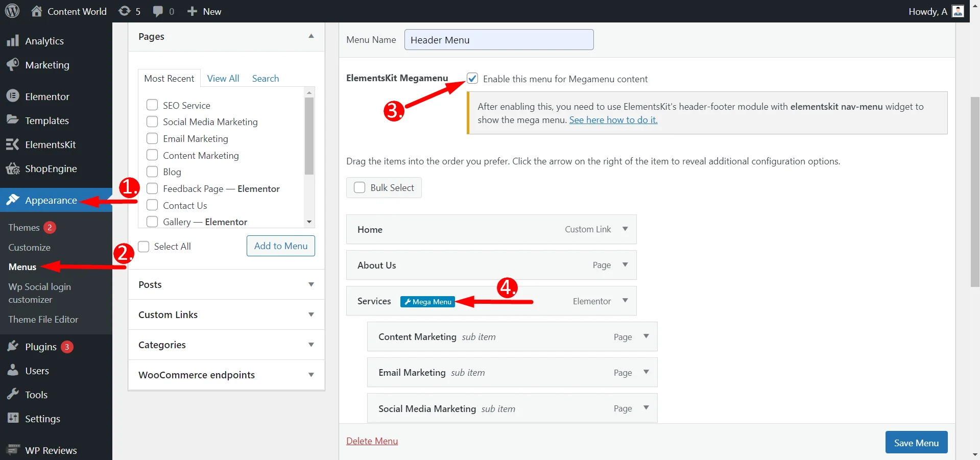Screen dimensions: 980x460
Task: Click the Save Menu button
Action: pos(916,443)
